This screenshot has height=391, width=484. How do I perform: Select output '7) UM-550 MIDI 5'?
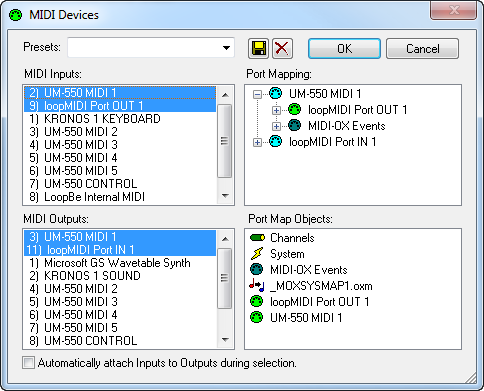[120, 328]
